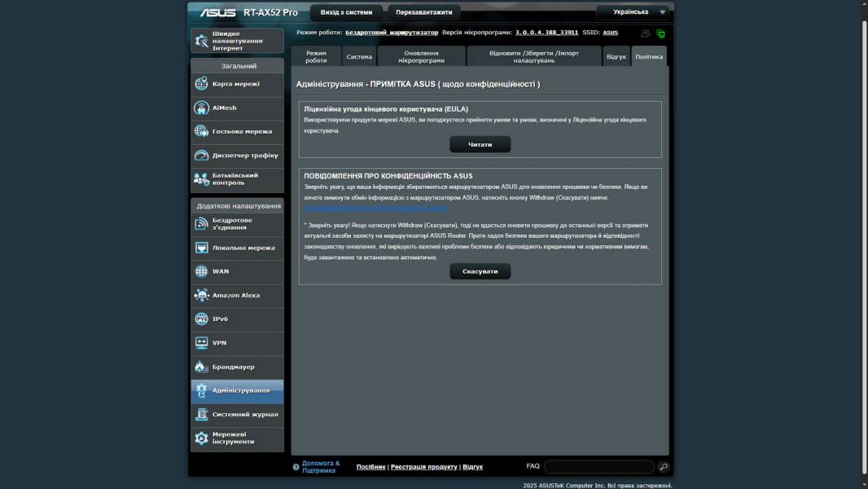Click the Перезавантажити reboot button
The height and width of the screenshot is (489, 868).
click(423, 12)
